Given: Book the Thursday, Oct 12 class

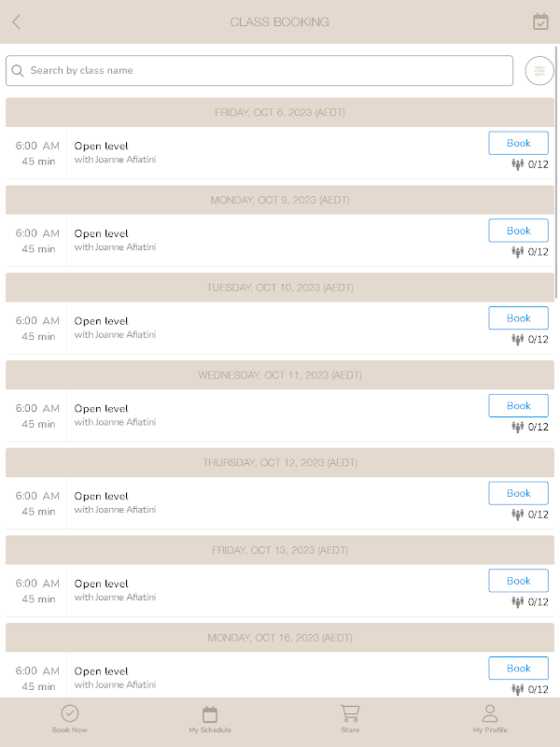Looking at the screenshot, I should (518, 493).
